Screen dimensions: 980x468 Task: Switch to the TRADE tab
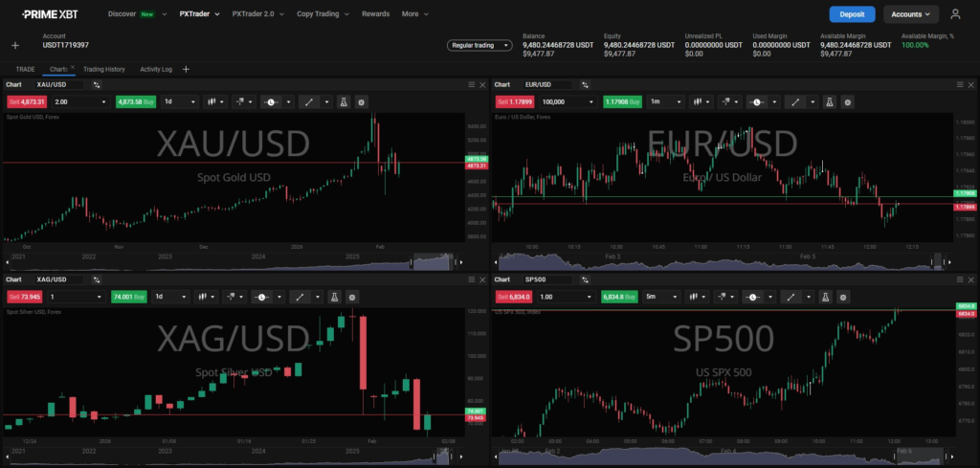pyautogui.click(x=26, y=69)
